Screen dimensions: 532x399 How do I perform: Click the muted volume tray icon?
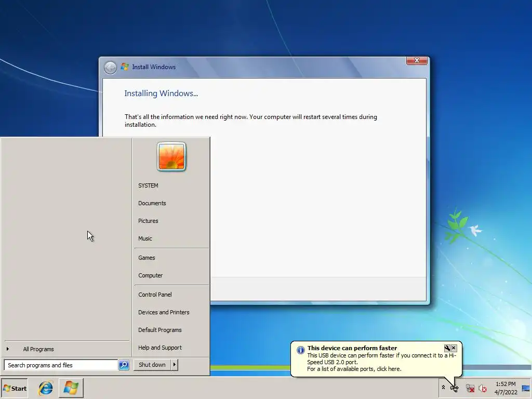[483, 388]
